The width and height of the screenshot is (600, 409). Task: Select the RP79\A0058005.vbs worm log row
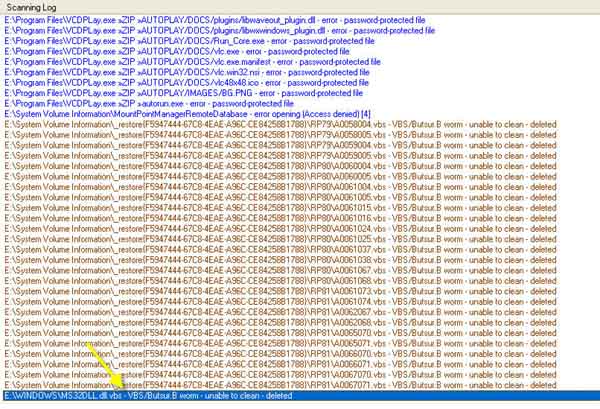click(x=280, y=135)
